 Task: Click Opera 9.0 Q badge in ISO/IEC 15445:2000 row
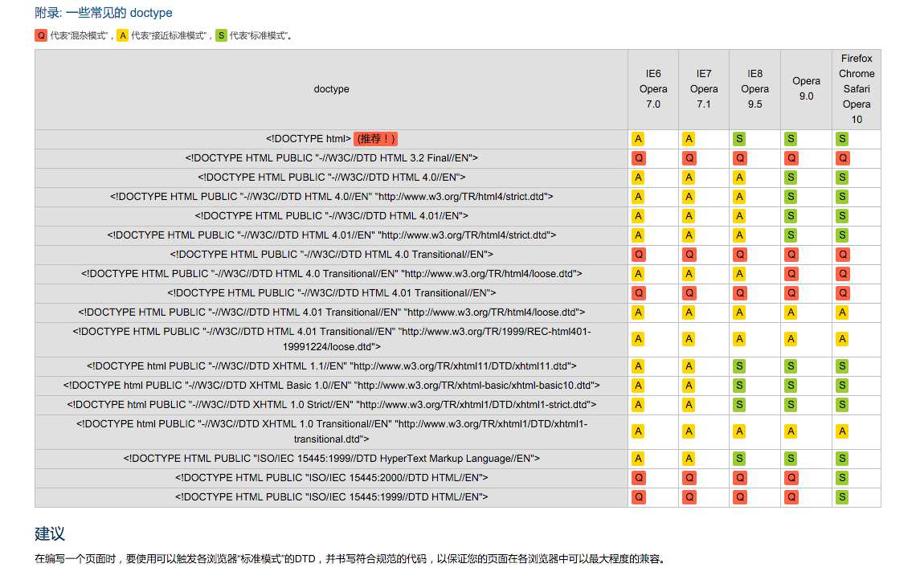[791, 478]
